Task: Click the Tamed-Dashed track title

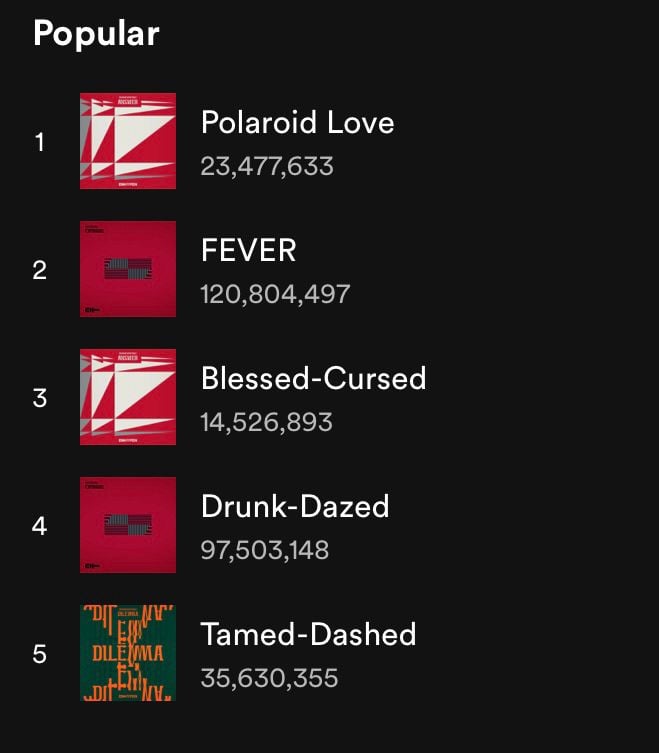Action: pyautogui.click(x=308, y=634)
